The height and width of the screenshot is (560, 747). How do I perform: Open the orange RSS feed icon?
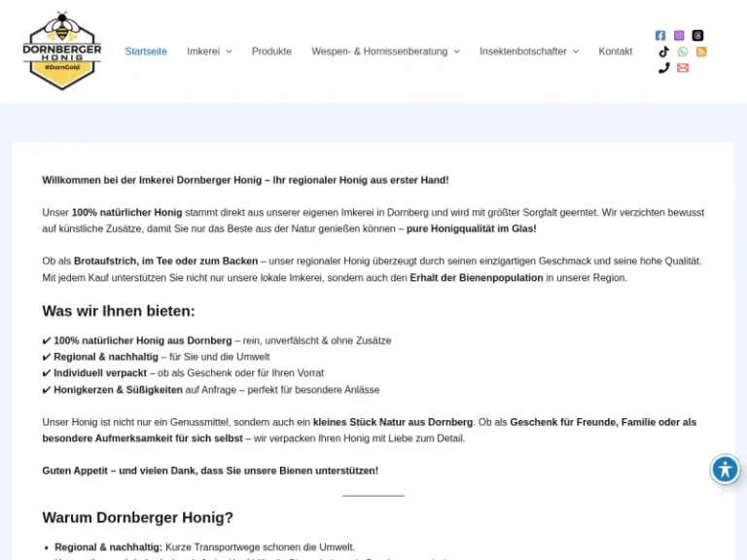701,52
